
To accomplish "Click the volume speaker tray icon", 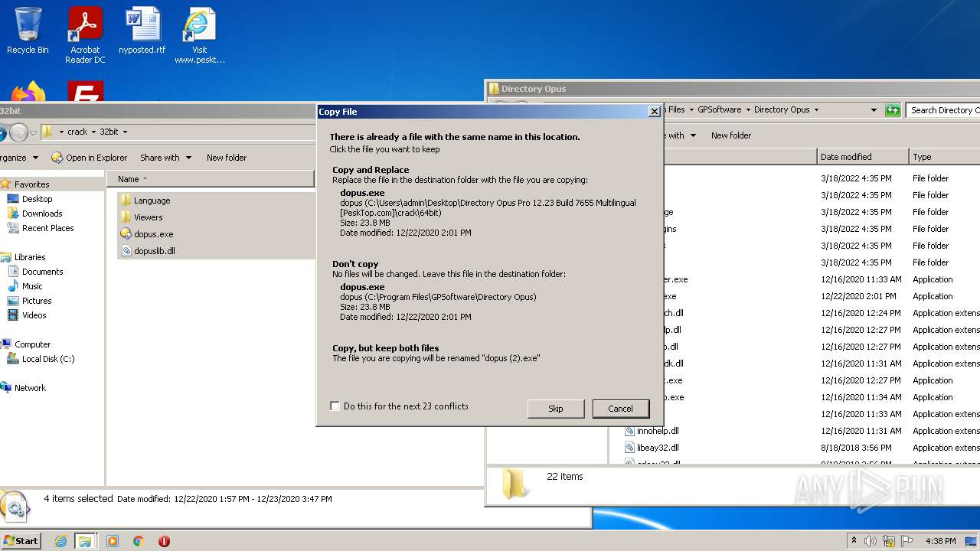I will coord(870,541).
